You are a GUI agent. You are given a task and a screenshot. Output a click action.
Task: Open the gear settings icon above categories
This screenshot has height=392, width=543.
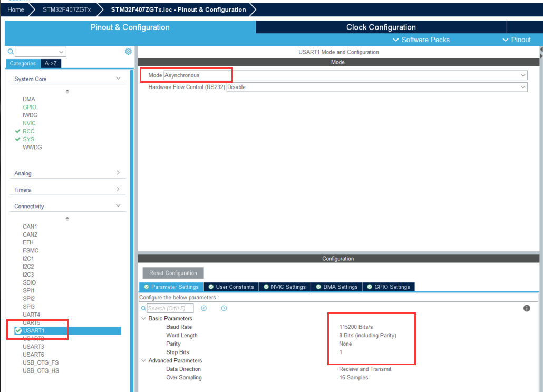pos(128,51)
